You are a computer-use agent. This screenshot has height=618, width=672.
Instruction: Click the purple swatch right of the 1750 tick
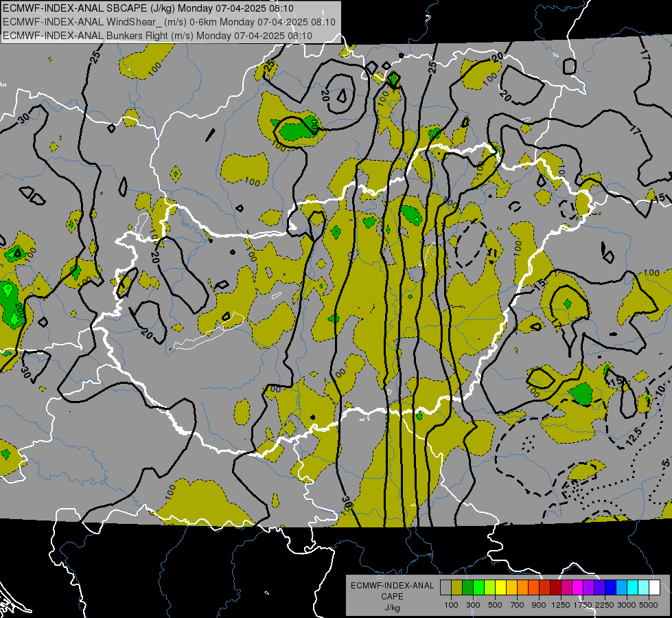(588, 588)
